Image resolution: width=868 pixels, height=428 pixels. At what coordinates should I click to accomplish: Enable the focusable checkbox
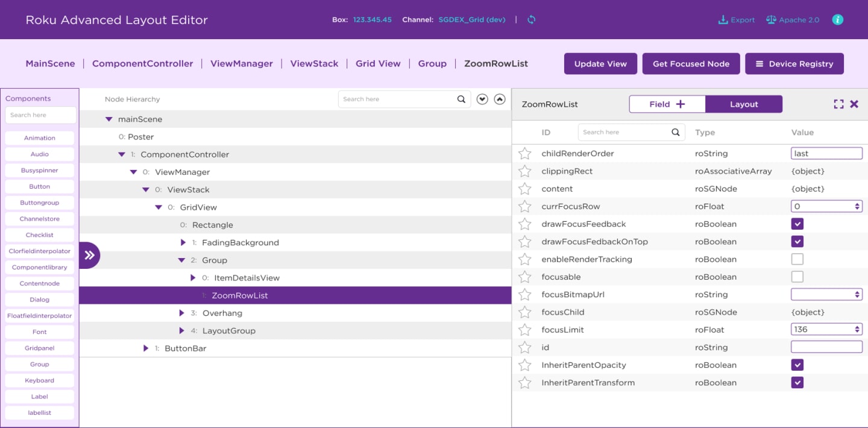pos(797,276)
